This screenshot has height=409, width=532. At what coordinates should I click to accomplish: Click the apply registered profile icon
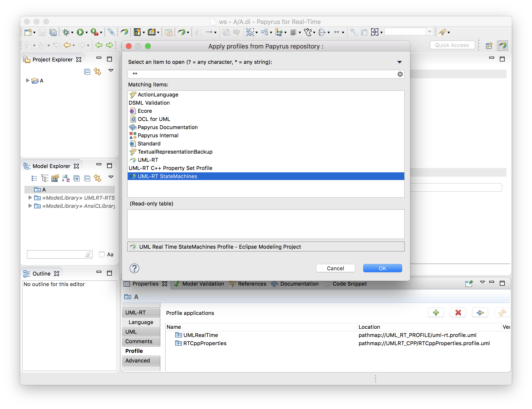click(x=480, y=313)
